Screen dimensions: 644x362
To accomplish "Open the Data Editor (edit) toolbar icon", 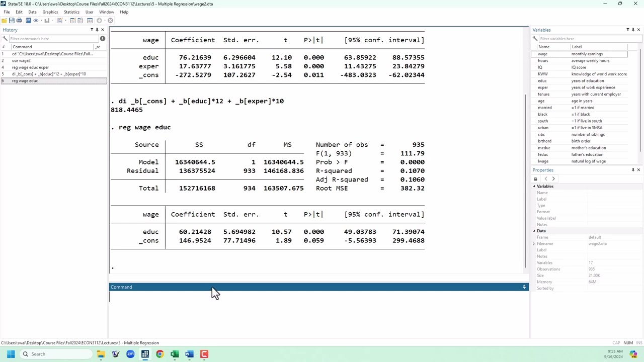I will point(73,21).
